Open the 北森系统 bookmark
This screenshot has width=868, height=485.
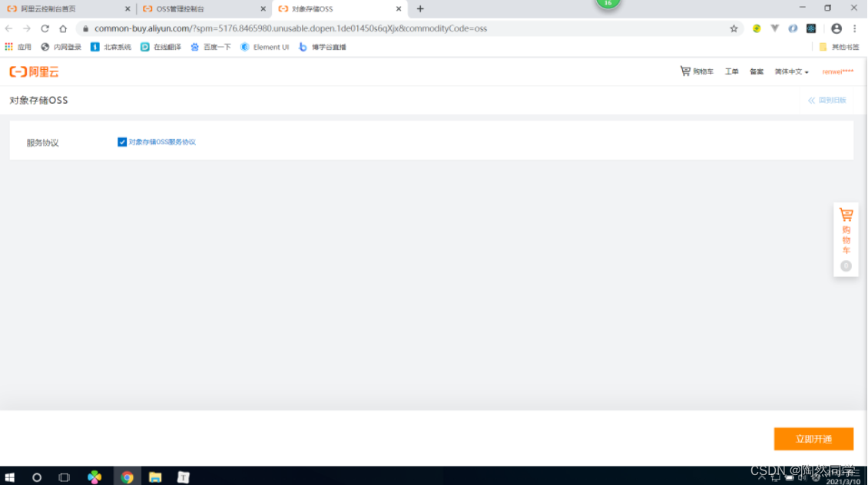coord(111,47)
